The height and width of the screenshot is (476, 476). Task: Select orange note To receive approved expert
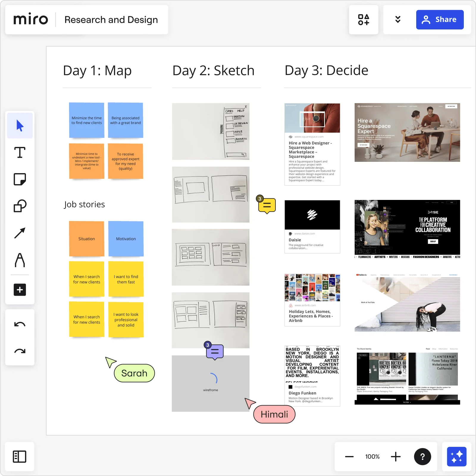(x=126, y=161)
